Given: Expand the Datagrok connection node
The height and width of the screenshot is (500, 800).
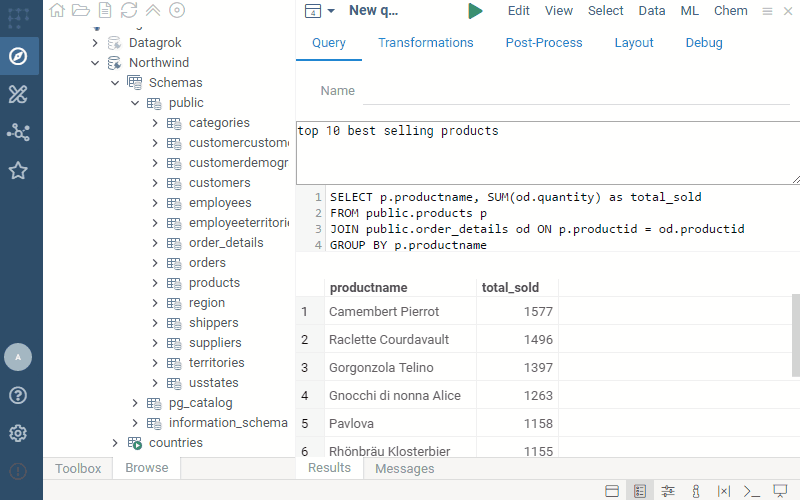Looking at the screenshot, I should [x=95, y=43].
